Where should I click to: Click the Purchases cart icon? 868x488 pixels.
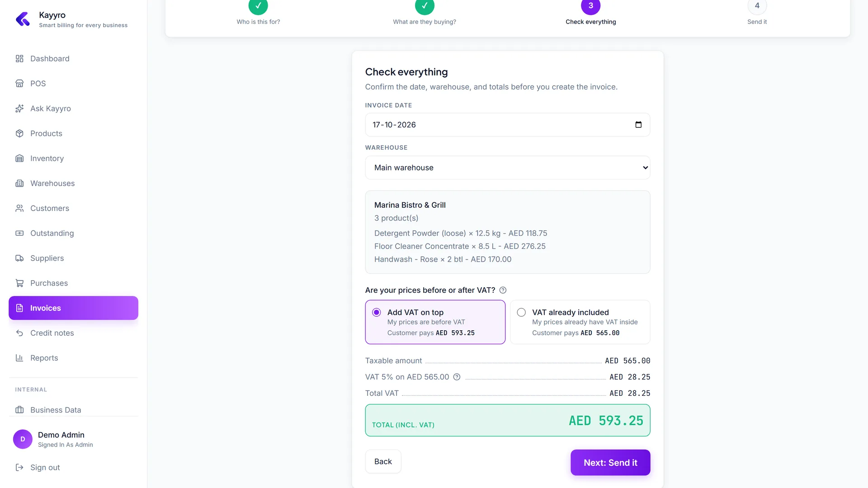tap(19, 283)
